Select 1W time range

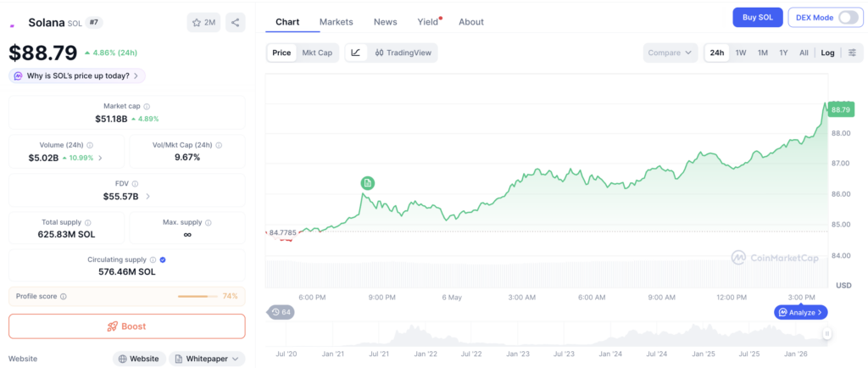(x=741, y=53)
